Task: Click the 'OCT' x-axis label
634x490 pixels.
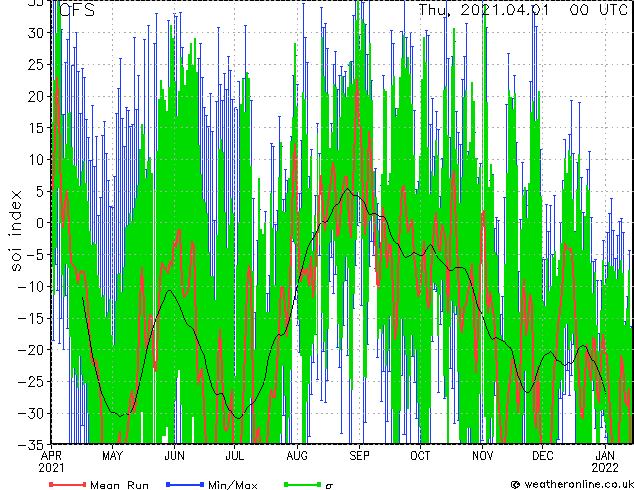Action: (x=420, y=456)
